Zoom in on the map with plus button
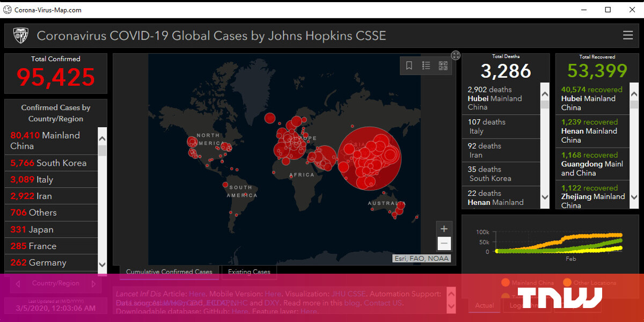644x322 pixels. [x=444, y=229]
